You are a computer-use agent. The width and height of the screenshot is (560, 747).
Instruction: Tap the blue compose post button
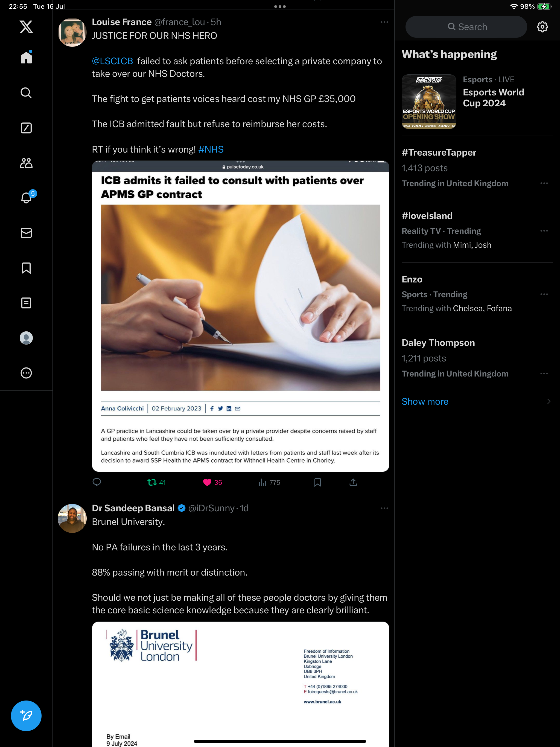click(x=26, y=716)
